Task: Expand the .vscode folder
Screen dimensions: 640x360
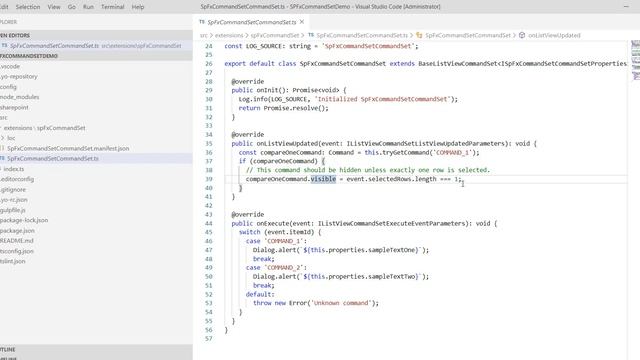Action: 10,66
